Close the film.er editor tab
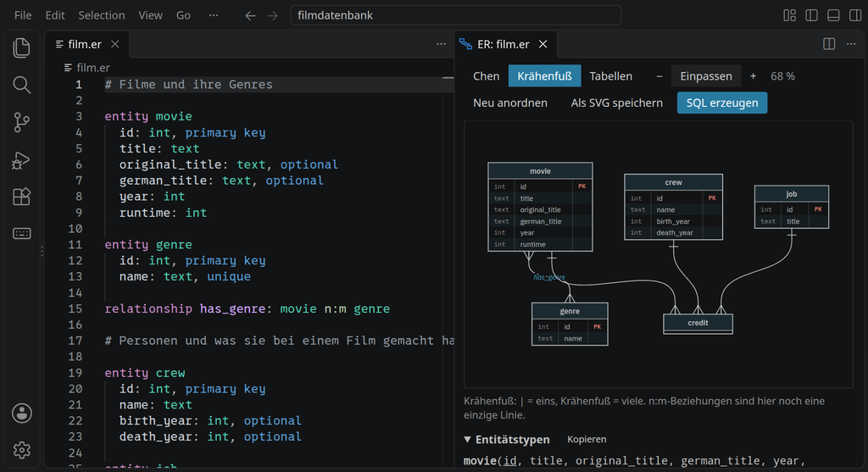This screenshot has height=472, width=868. tap(115, 44)
